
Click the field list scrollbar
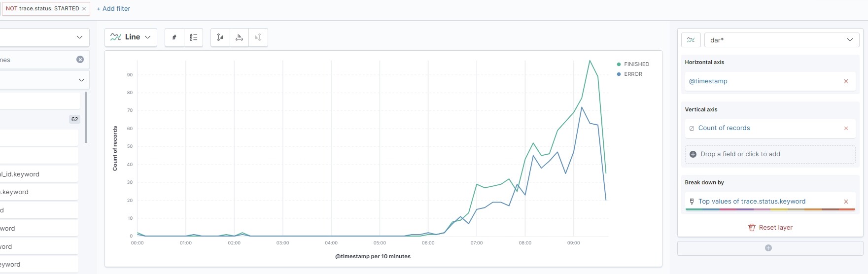(x=86, y=117)
